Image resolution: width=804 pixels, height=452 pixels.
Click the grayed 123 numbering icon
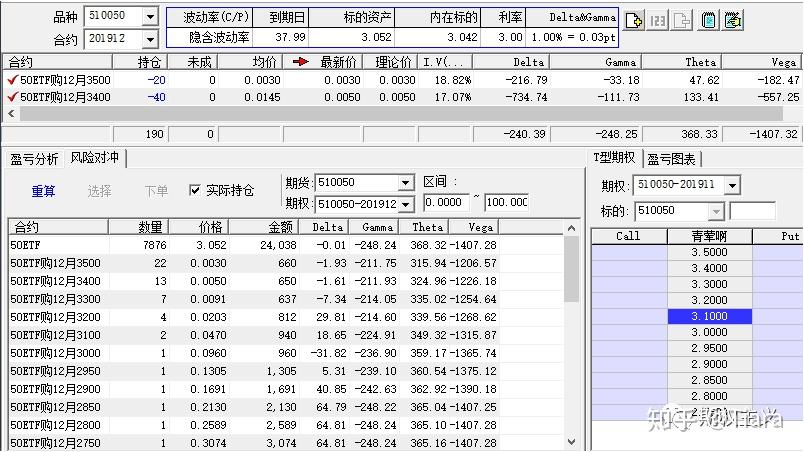[x=658, y=20]
